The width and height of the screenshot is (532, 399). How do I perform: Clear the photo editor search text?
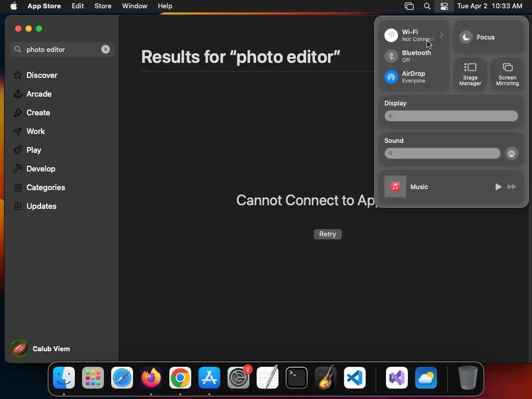pyautogui.click(x=105, y=49)
